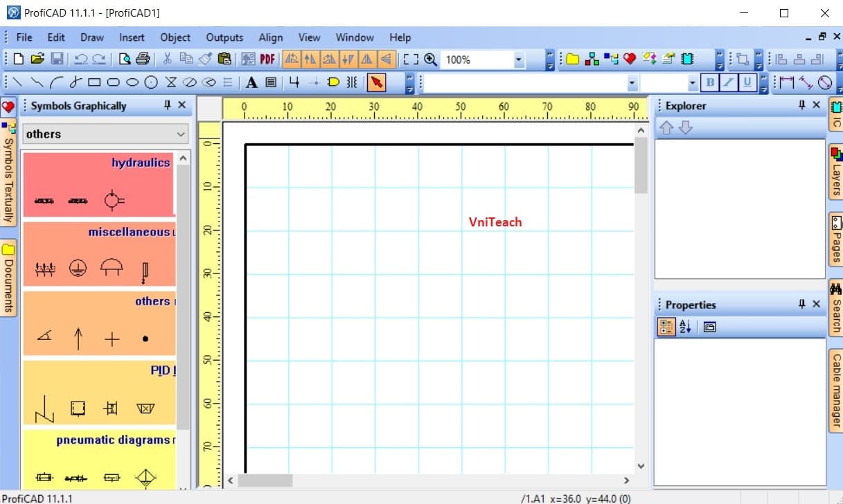This screenshot has width=843, height=504.
Task: Expand the font name combo box
Action: (x=630, y=82)
